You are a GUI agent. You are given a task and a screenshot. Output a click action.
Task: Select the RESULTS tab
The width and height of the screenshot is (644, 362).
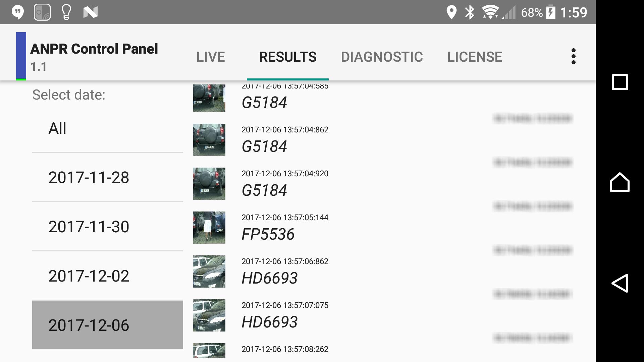[x=288, y=56]
